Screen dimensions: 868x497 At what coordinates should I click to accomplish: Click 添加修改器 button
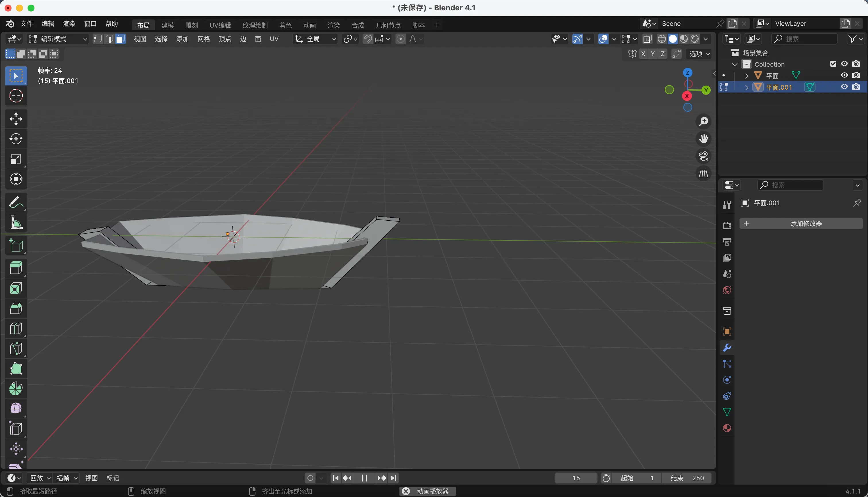tap(801, 224)
